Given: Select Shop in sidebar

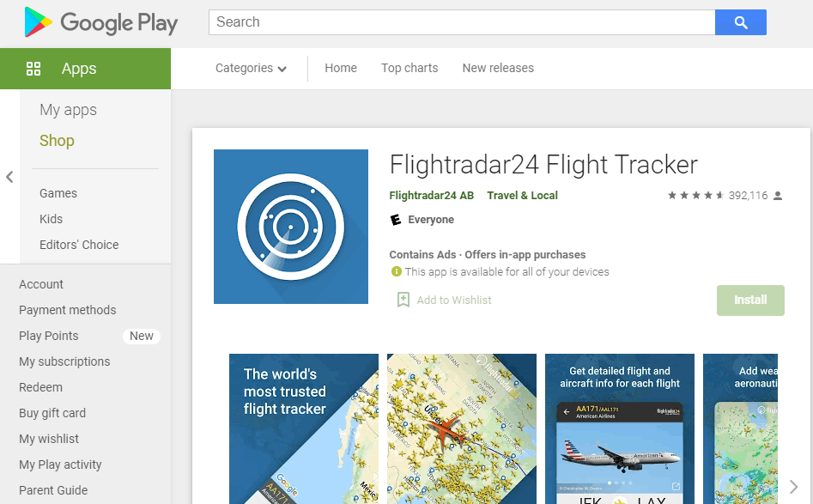Looking at the screenshot, I should (x=57, y=141).
